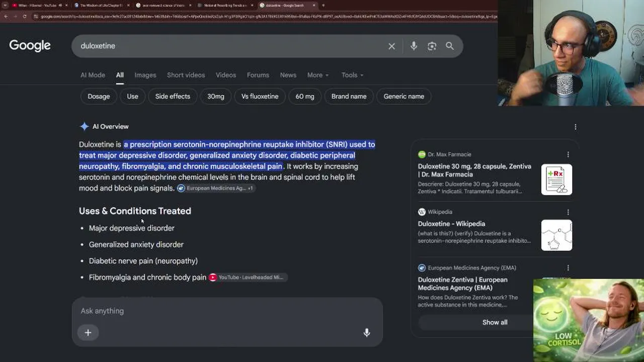Click the duloxetine search input field
The image size is (644, 362).
231,46
